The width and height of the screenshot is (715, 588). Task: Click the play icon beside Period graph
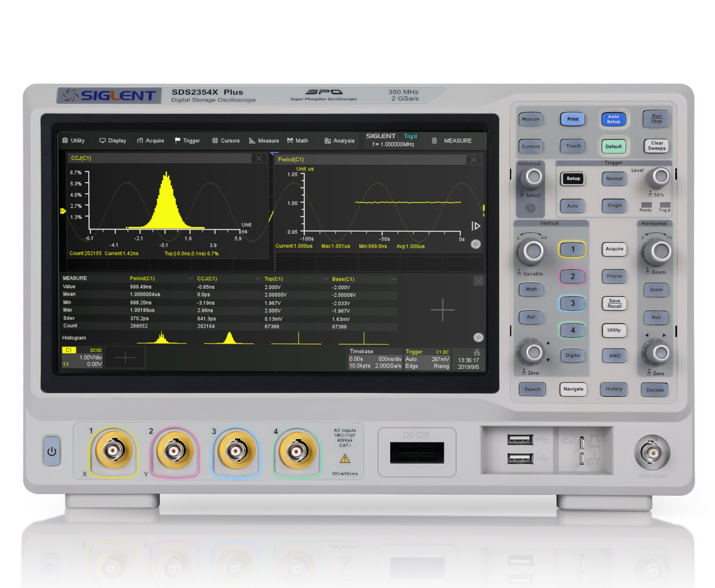pos(476,226)
